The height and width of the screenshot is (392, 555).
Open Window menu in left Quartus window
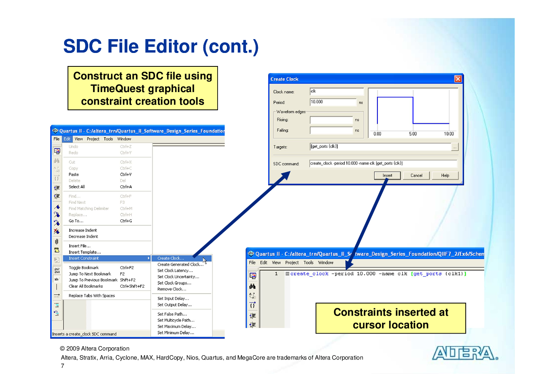pyautogui.click(x=124, y=139)
